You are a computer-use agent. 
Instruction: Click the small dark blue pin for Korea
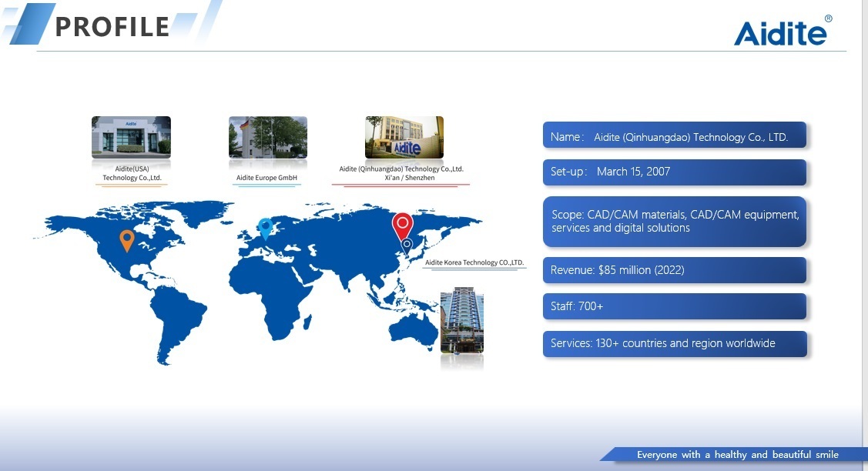point(407,246)
